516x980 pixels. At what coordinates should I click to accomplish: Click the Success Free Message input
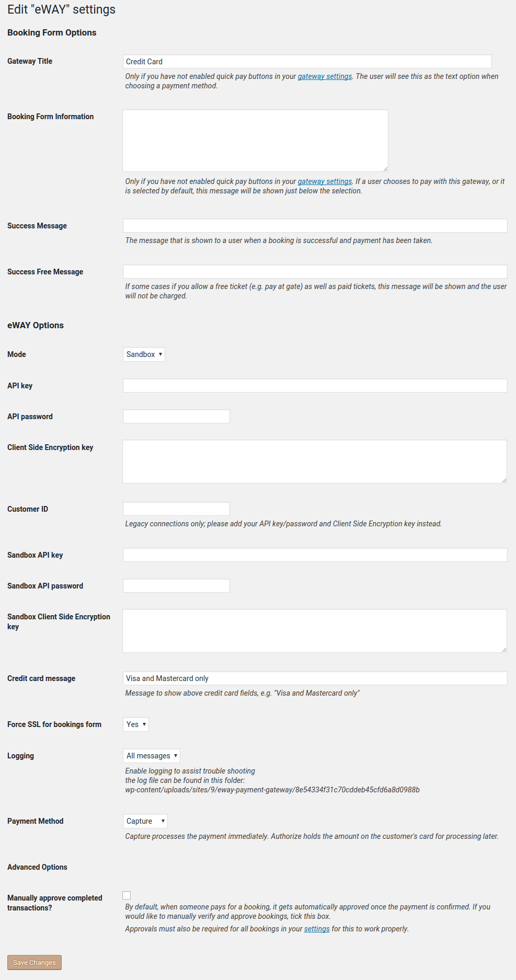[315, 272]
